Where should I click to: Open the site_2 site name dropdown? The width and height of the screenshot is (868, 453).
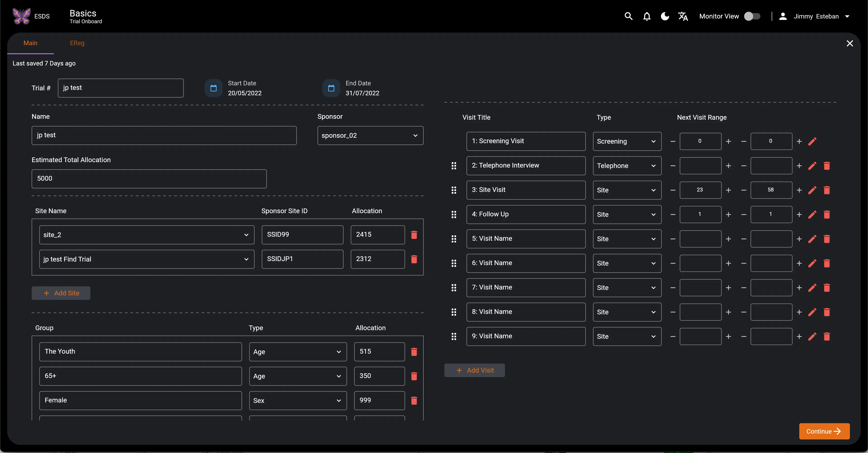pyautogui.click(x=146, y=235)
